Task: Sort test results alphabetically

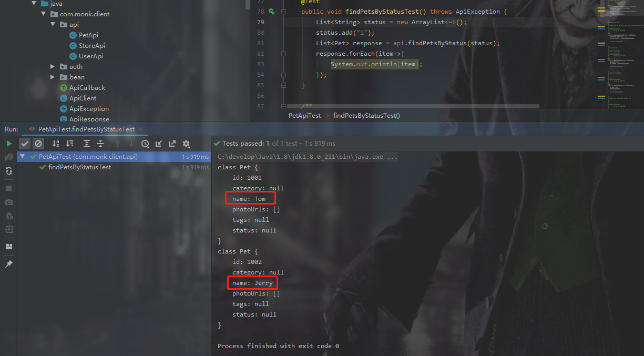Action: point(55,143)
